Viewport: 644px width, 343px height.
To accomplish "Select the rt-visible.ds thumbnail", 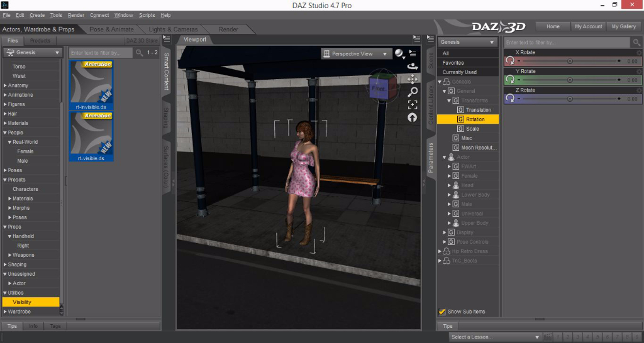I will click(91, 136).
